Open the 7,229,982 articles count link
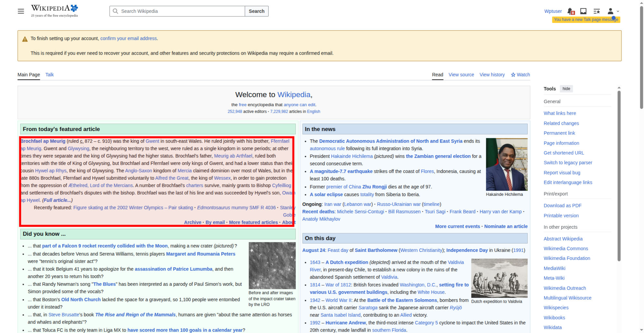644x333 pixels. [x=279, y=111]
